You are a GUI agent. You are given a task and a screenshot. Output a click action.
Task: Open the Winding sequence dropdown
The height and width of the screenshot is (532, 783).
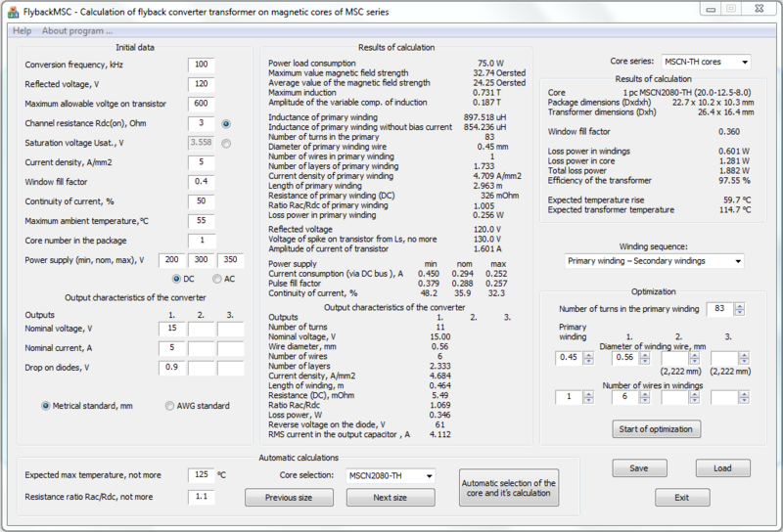[x=654, y=261]
